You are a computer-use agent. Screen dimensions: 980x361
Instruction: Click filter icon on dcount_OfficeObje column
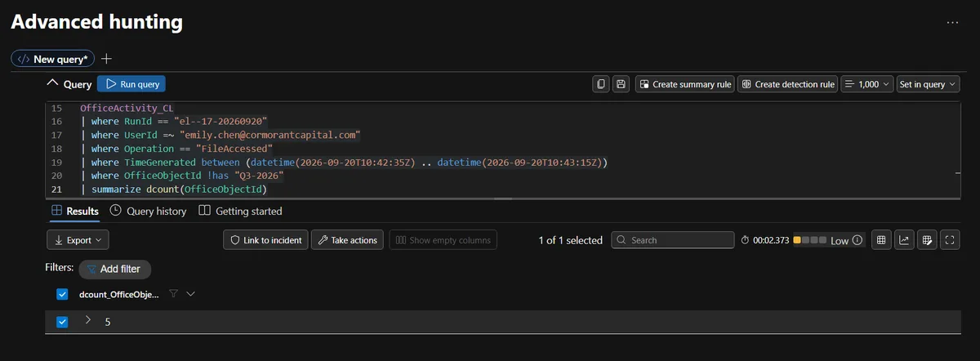173,294
